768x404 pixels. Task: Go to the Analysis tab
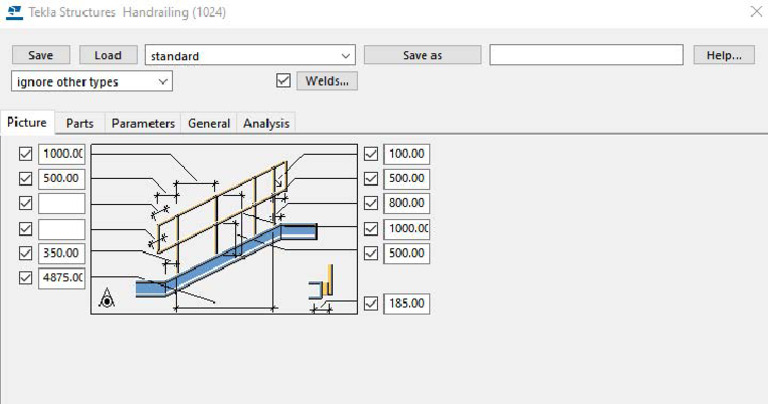tap(266, 123)
